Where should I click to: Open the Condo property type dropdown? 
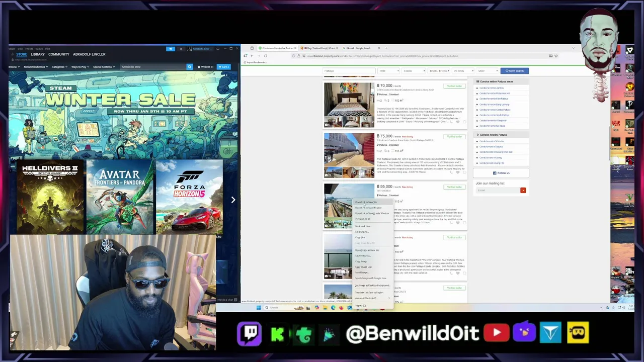414,71
